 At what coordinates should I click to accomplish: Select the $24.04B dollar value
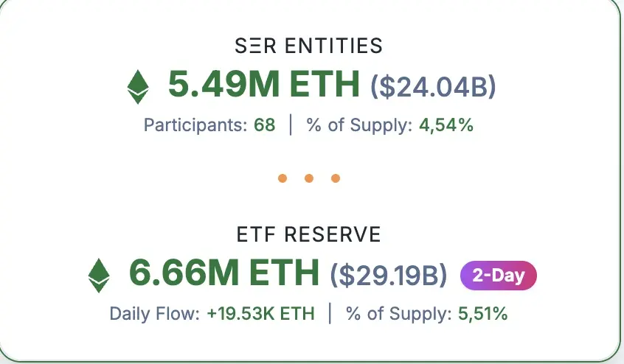(433, 87)
